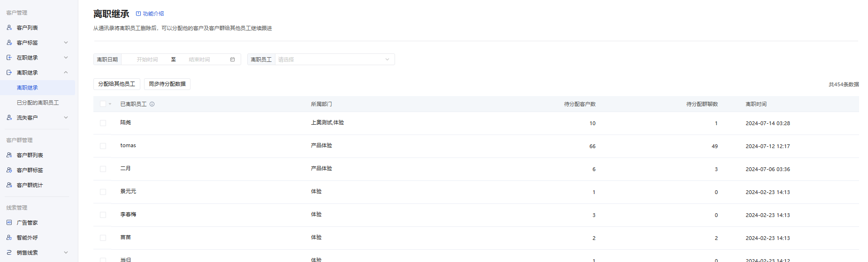Click the 同步待分配数据 button

(x=167, y=84)
